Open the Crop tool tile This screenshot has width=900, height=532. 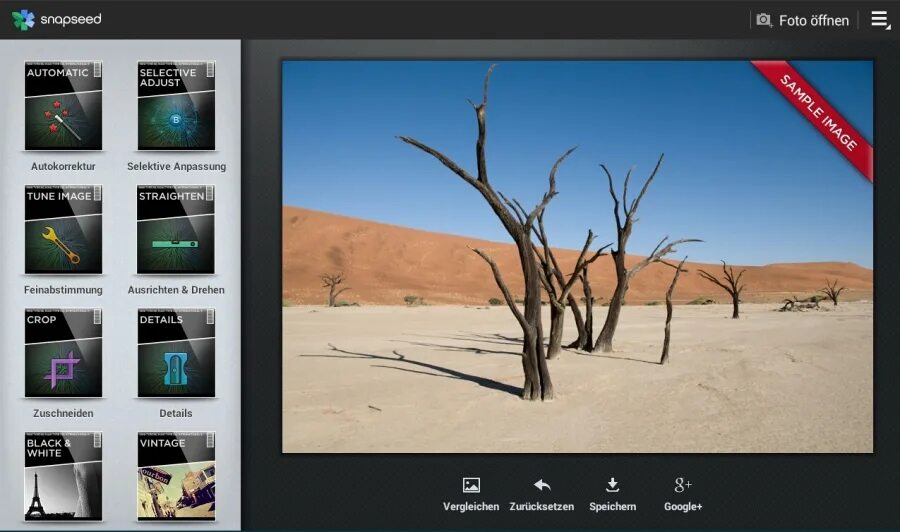pyautogui.click(x=63, y=352)
